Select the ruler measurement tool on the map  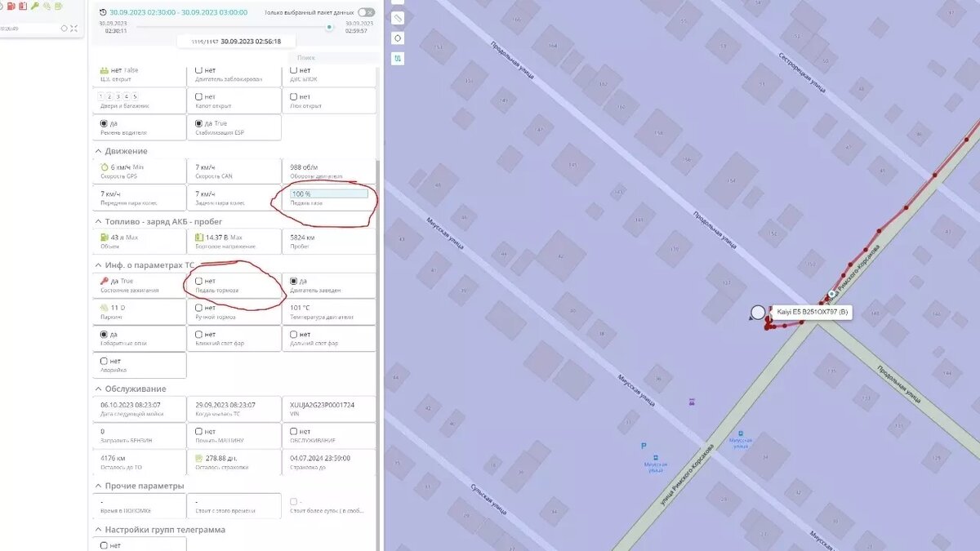click(398, 18)
